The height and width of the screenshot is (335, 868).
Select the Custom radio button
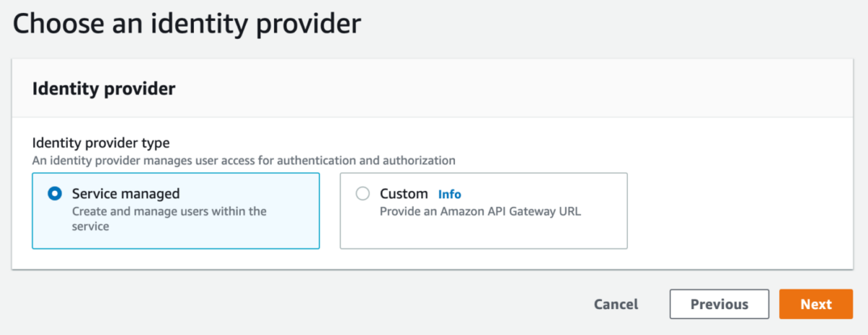(363, 194)
